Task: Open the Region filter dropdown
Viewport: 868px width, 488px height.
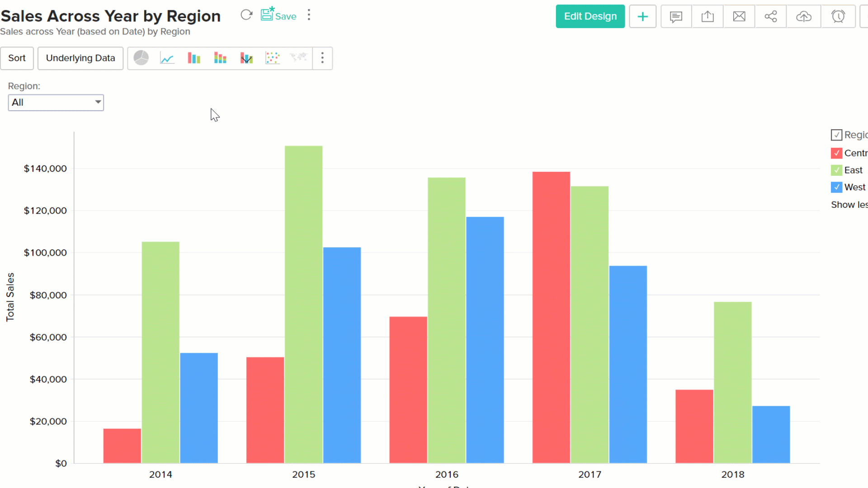Action: pyautogui.click(x=56, y=103)
